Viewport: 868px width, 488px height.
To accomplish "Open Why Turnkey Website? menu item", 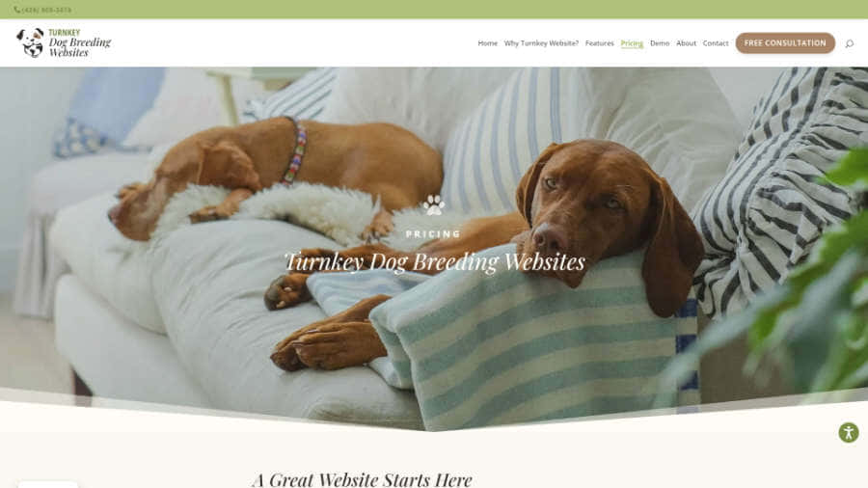I will [x=541, y=43].
